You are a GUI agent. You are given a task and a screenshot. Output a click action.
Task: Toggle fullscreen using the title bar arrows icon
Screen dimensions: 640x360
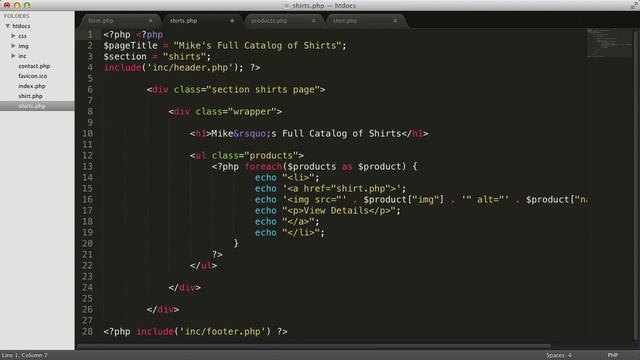(x=634, y=5)
